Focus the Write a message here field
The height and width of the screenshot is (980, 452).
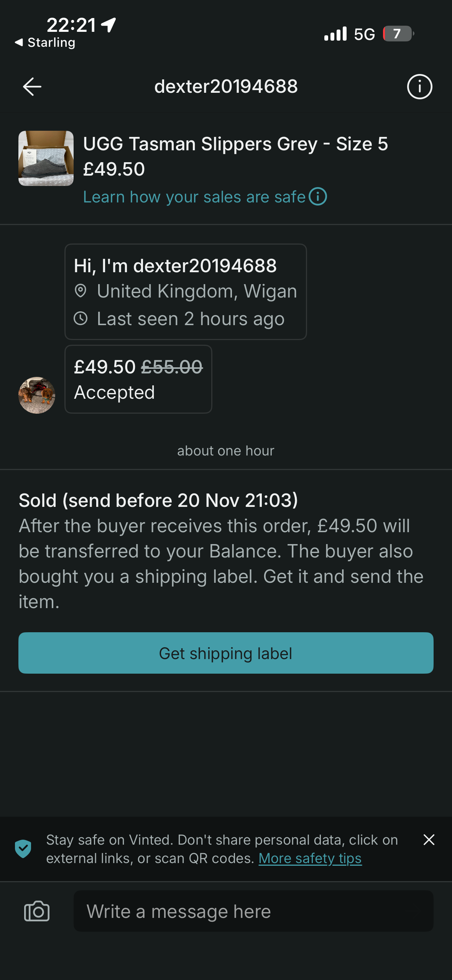point(253,911)
